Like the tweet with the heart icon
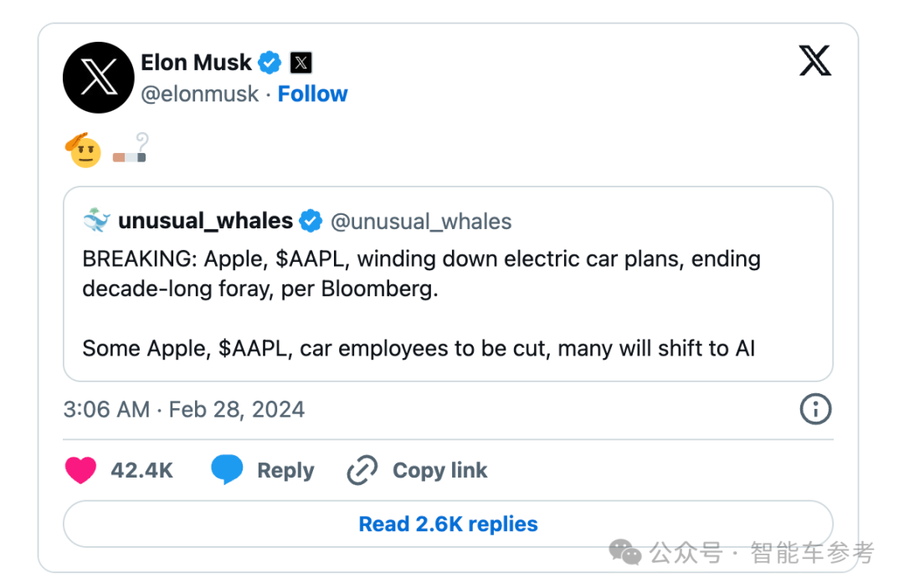The image size is (904, 588). 81,470
